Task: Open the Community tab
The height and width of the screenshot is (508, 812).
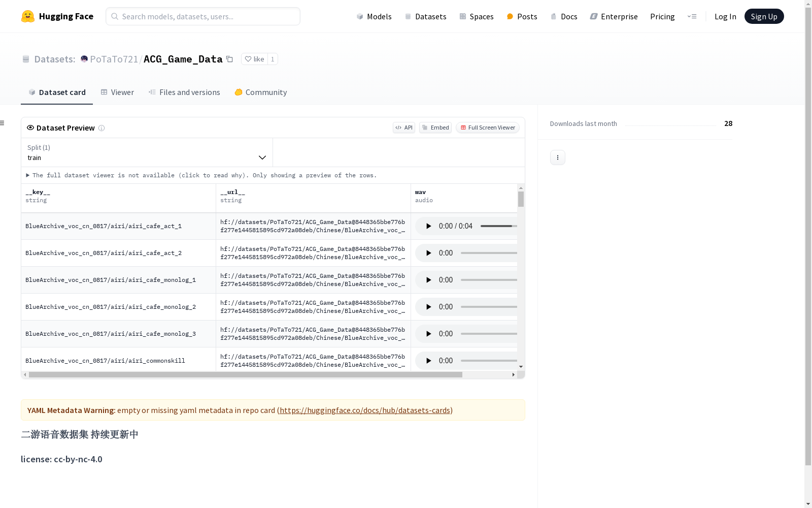Action: pyautogui.click(x=261, y=92)
